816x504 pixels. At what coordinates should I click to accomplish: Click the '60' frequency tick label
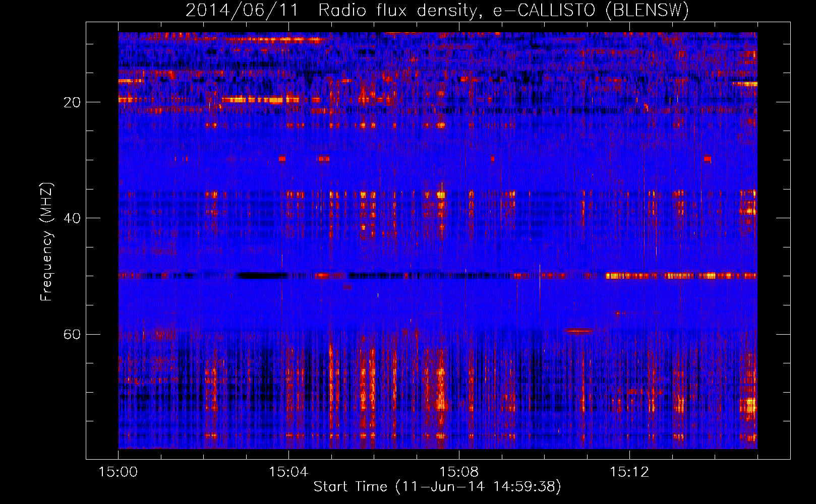(72, 335)
